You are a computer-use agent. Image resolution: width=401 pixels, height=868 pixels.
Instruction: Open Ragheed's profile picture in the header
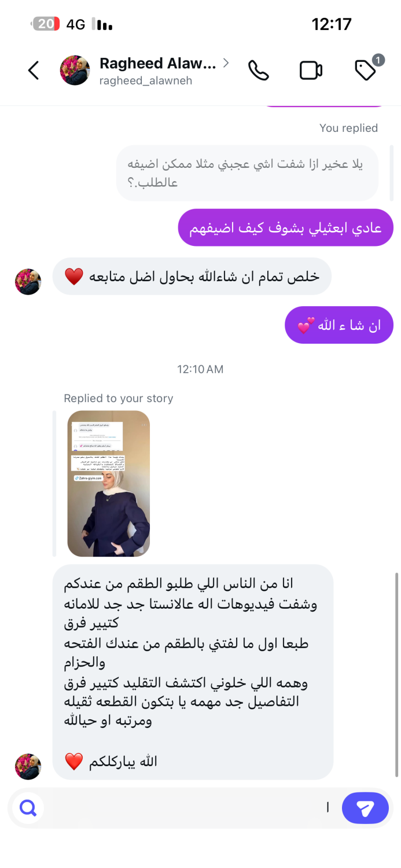click(x=75, y=71)
